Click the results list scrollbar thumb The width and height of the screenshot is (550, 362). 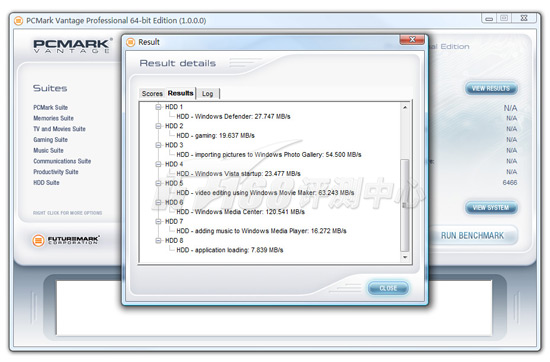[405, 205]
